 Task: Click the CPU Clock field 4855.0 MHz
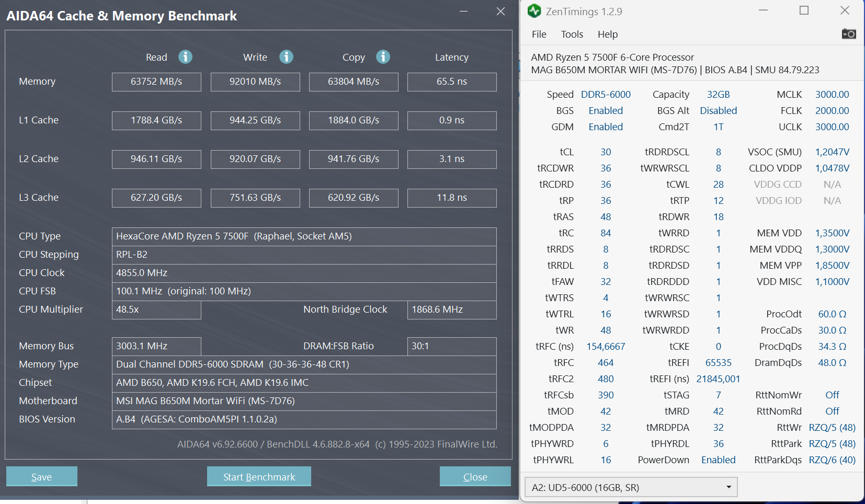pyautogui.click(x=304, y=273)
